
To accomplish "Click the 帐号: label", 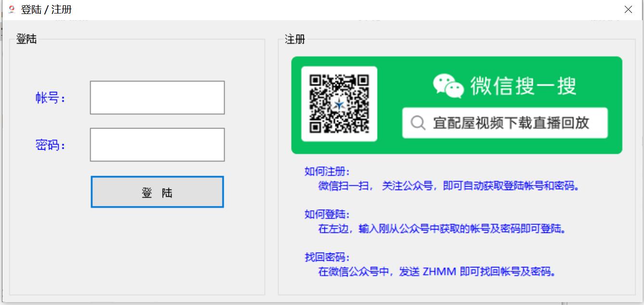I will (50, 98).
